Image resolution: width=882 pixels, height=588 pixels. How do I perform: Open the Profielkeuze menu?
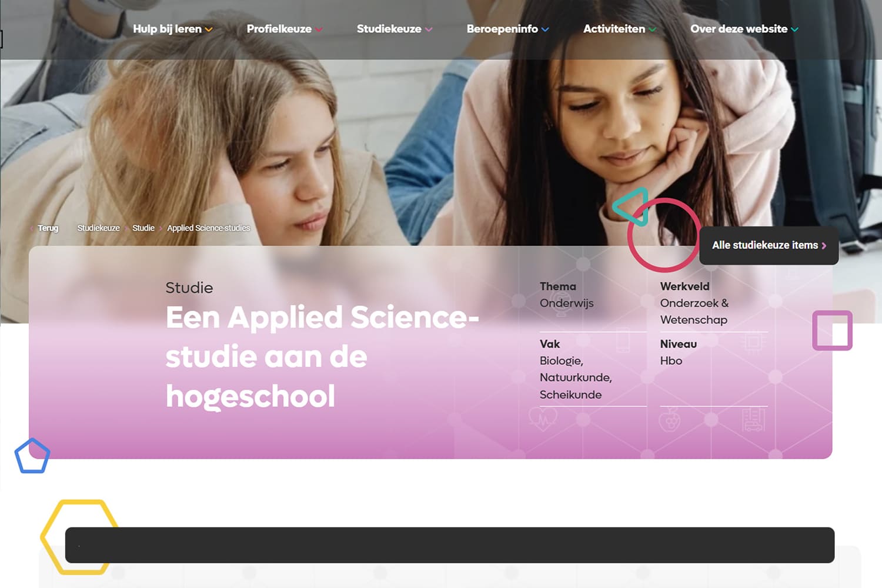(x=285, y=29)
